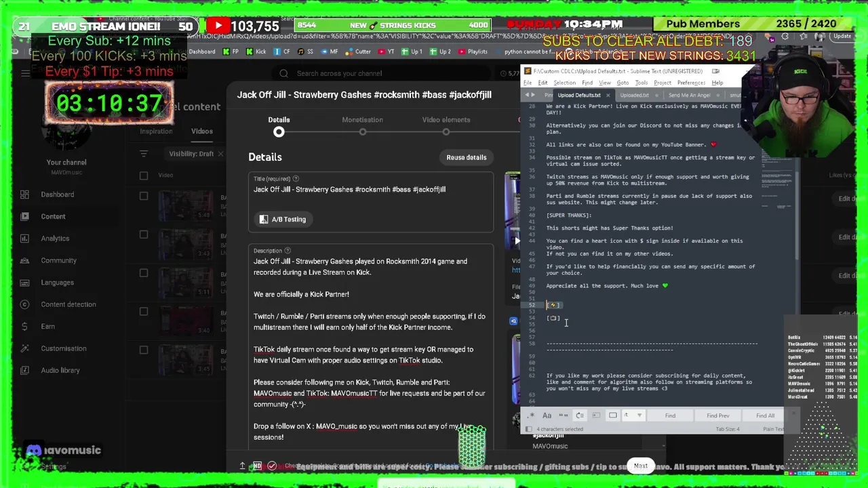
Task: Open the CF bookmark in bookmarks bar
Action: pyautogui.click(x=282, y=52)
